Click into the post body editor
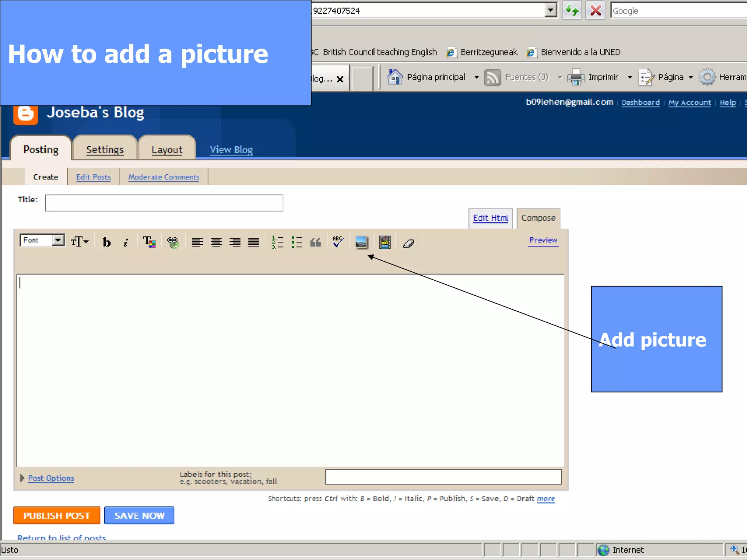Image resolution: width=747 pixels, height=560 pixels. (290, 370)
